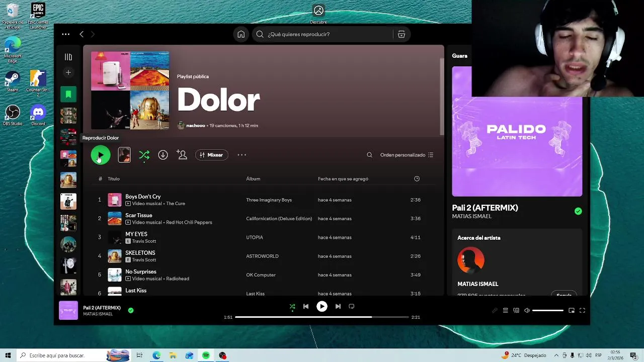644x362 pixels.
Task: Sort by Fecha en que se agregó column
Action: click(x=343, y=179)
